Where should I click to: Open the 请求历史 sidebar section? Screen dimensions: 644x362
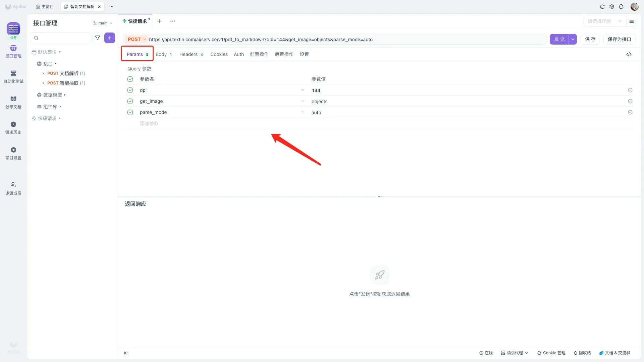tap(13, 127)
